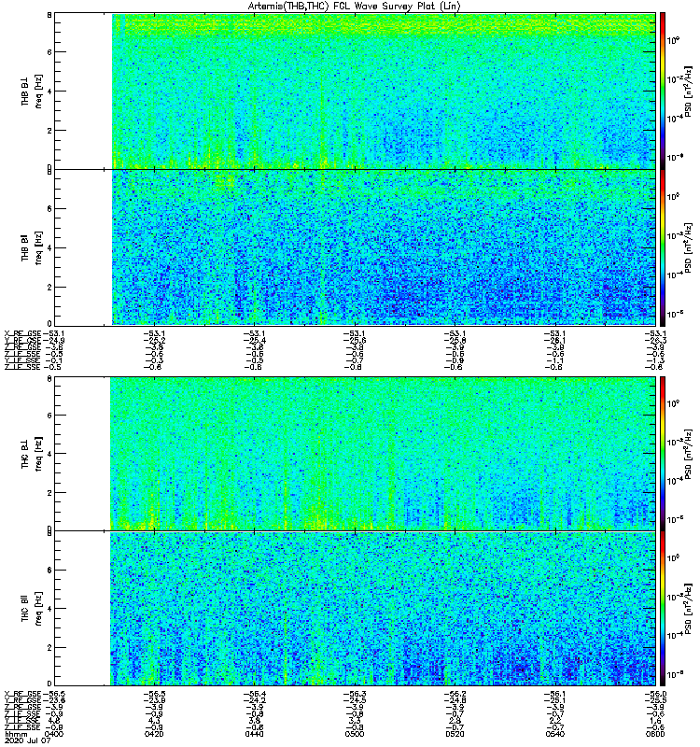Click the 'THB B∥ freq [Hz]' axis label
700x747 pixels.
click(32, 247)
